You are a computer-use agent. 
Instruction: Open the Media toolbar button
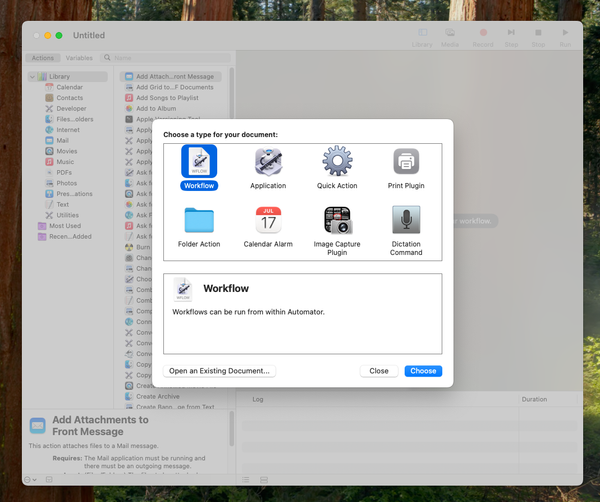[x=450, y=37]
